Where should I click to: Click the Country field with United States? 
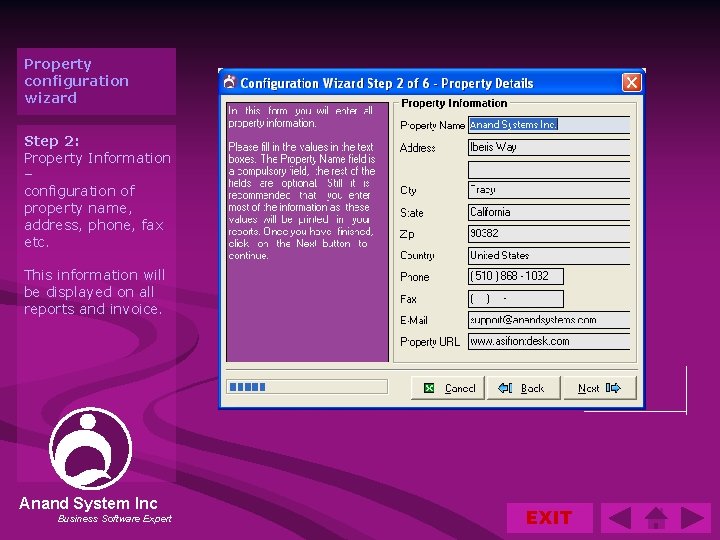549,256
